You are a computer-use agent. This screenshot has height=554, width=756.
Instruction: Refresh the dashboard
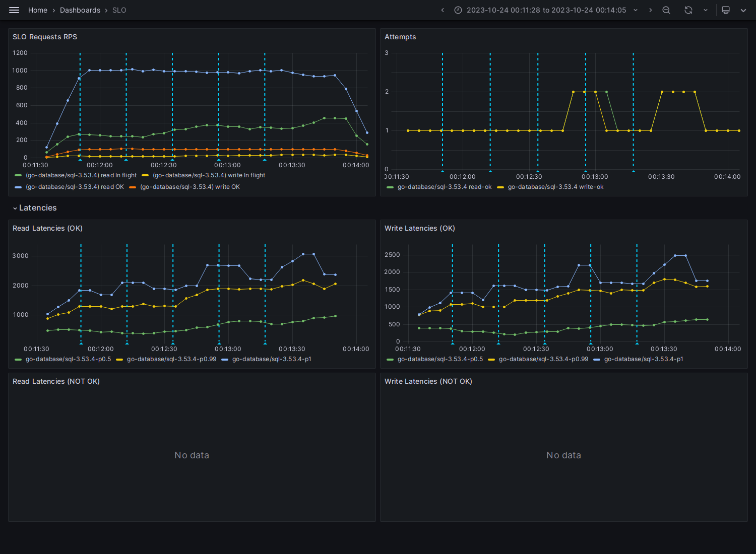tap(688, 10)
